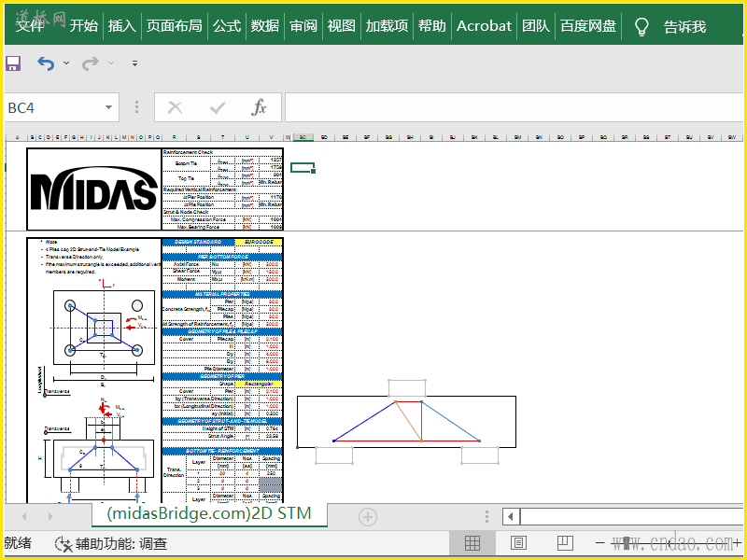
Task: Open the 百度网盘 ribbon tab
Action: pos(588,26)
